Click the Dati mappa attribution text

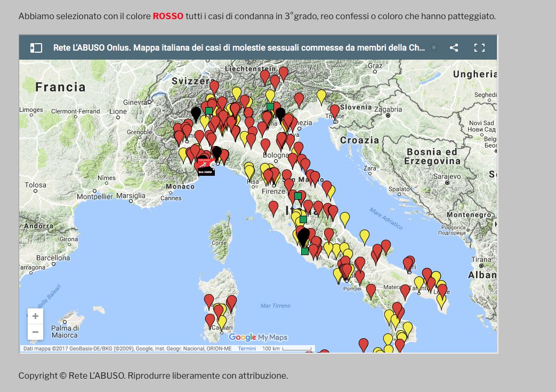(x=127, y=349)
